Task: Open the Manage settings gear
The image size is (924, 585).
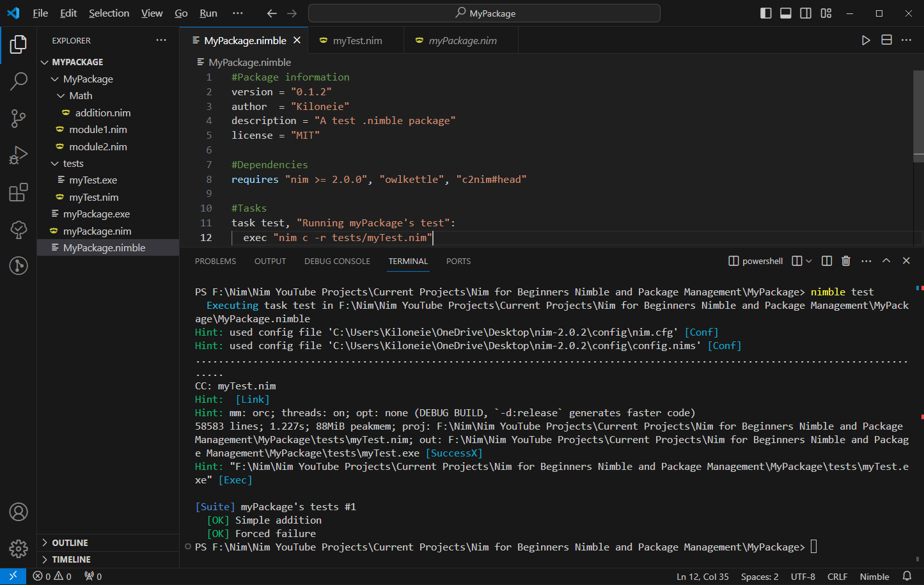Action: coord(19,549)
